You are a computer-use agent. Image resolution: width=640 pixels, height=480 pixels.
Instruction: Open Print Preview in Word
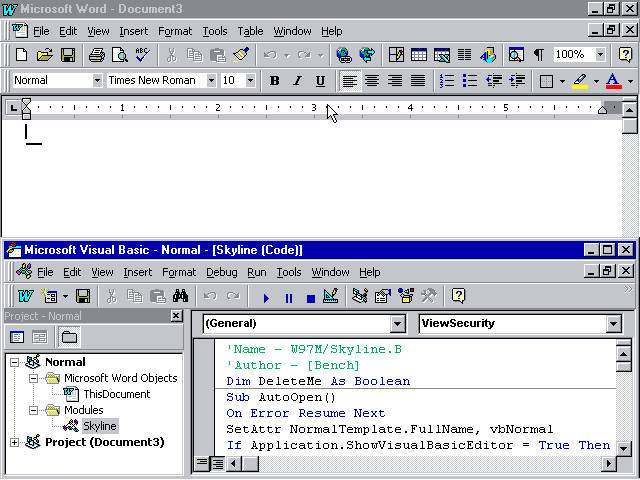pyautogui.click(x=120, y=55)
